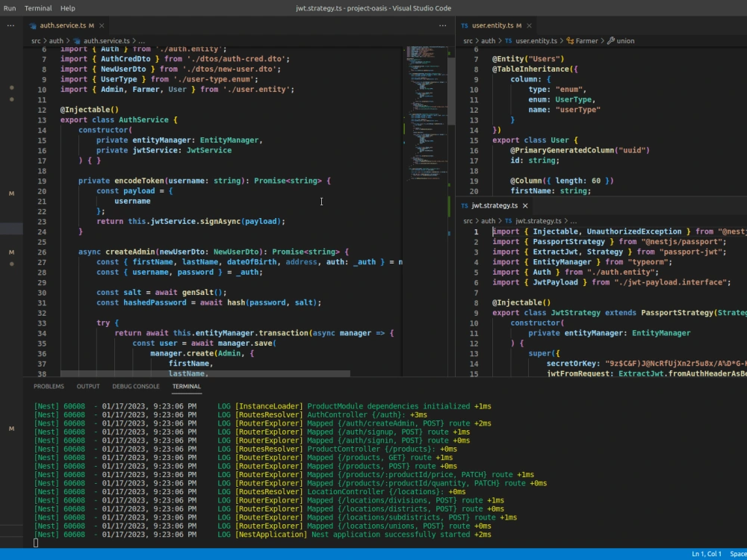The height and width of the screenshot is (560, 747).
Task: Click '@Injectable()' decorator in auth.service.ts
Action: pyautogui.click(x=90, y=110)
